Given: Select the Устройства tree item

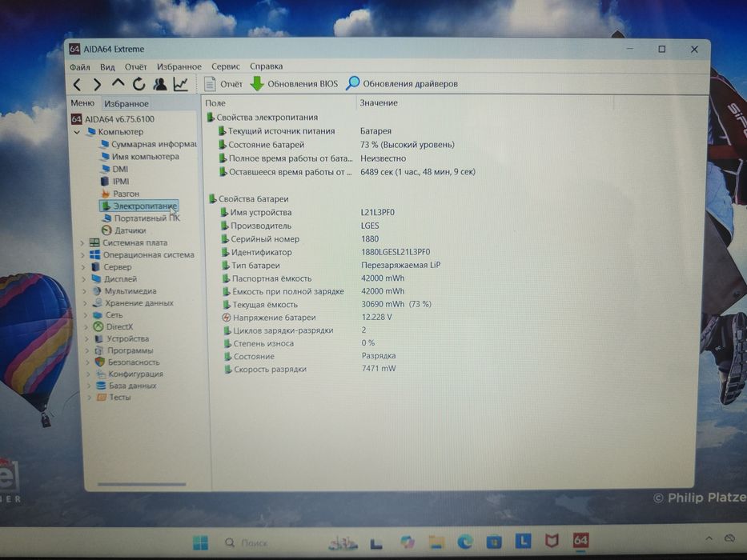Looking at the screenshot, I should 122,338.
